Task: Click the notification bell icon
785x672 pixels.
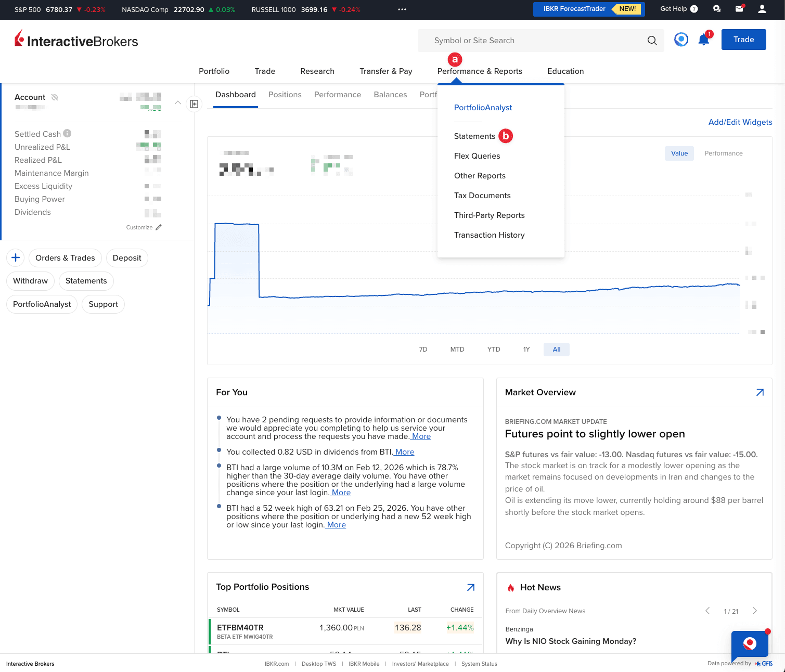Action: coord(703,39)
